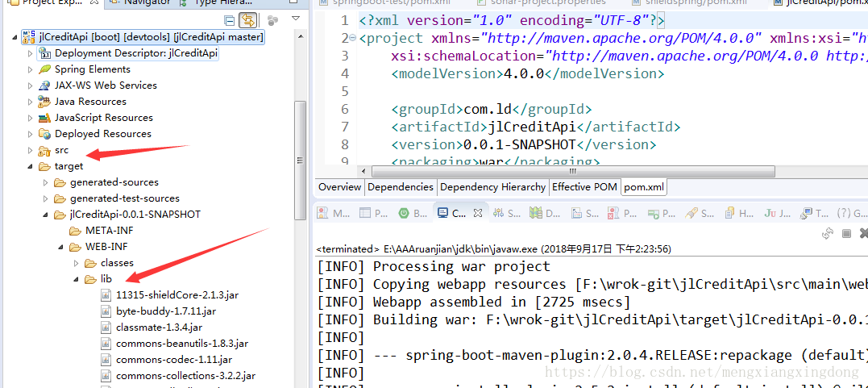
Task: Click the console Terminate square button
Action: pyautogui.click(x=846, y=233)
